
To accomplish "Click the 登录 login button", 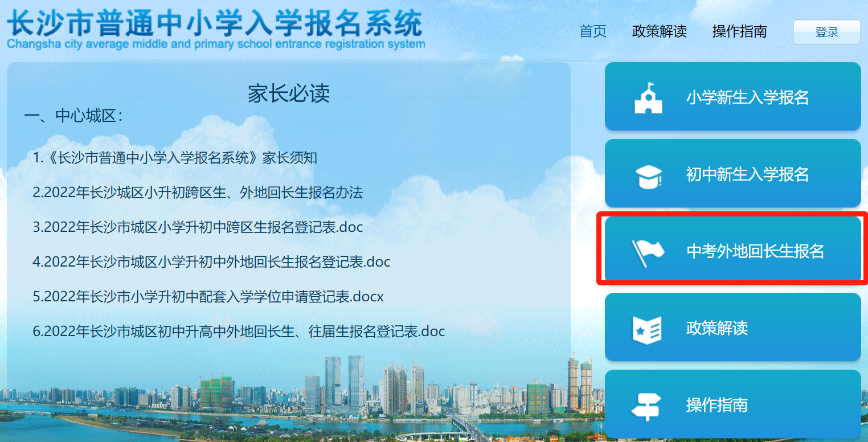I will pos(827,32).
